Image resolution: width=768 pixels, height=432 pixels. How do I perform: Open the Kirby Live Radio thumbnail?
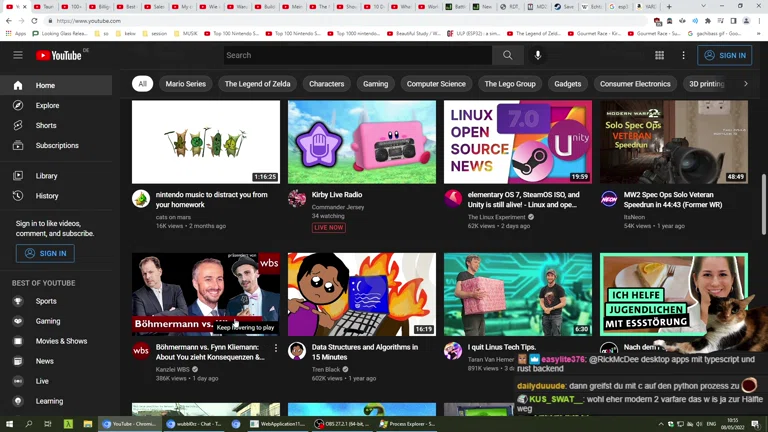click(x=362, y=142)
